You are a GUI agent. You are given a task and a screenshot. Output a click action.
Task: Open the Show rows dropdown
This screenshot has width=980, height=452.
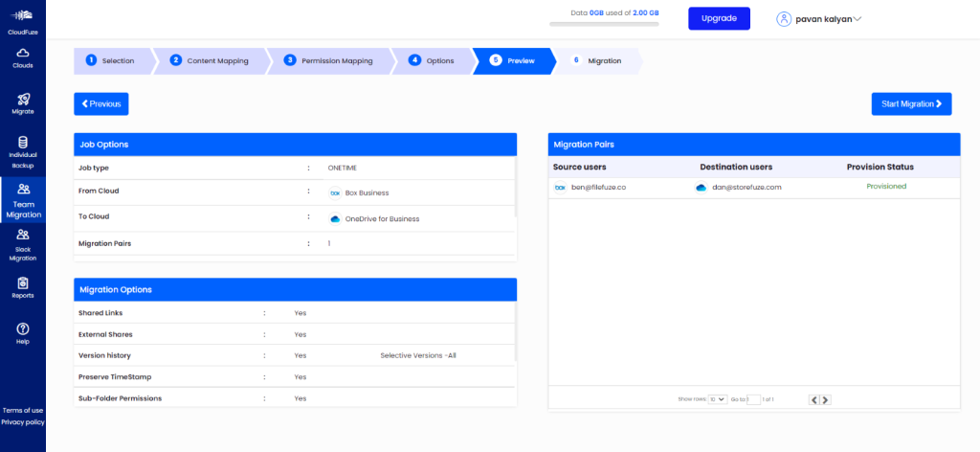718,399
